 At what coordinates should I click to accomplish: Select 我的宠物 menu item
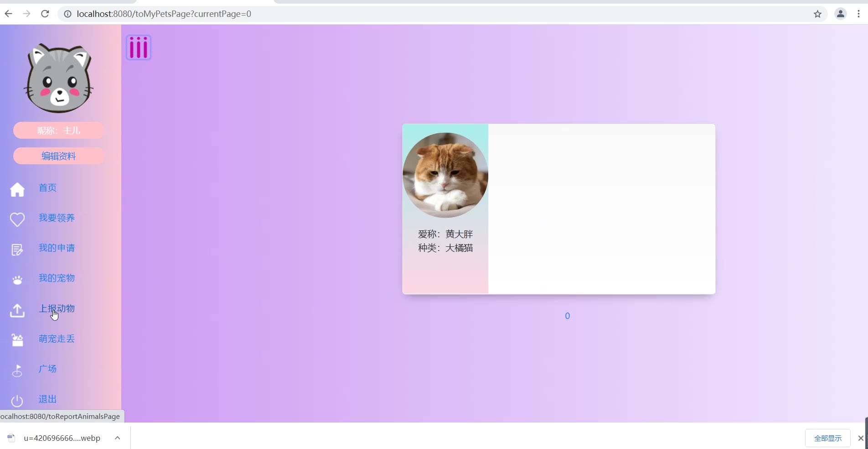coord(57,278)
